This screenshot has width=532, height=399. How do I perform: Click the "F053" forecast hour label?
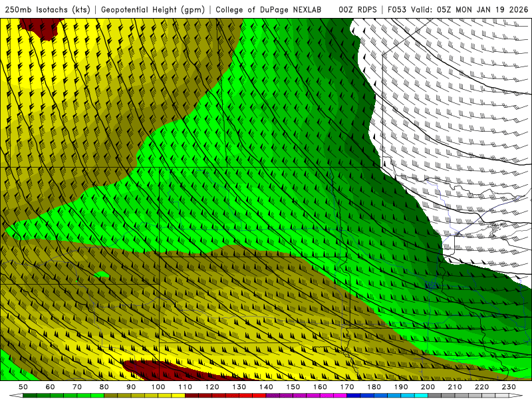(x=397, y=9)
